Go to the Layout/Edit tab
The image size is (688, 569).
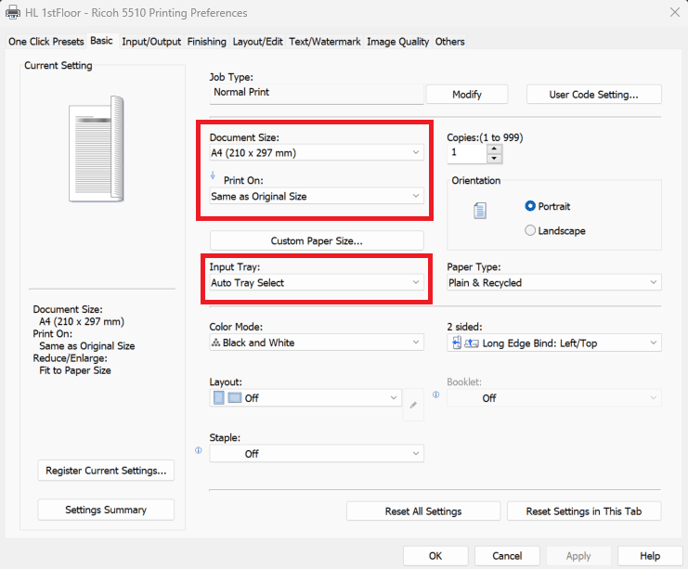(x=258, y=42)
